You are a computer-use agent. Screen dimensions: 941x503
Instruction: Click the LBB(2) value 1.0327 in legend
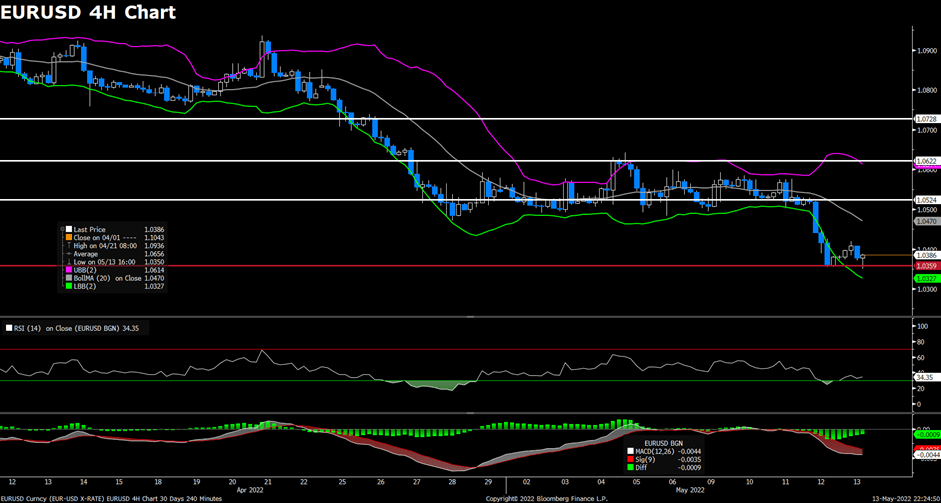154,286
